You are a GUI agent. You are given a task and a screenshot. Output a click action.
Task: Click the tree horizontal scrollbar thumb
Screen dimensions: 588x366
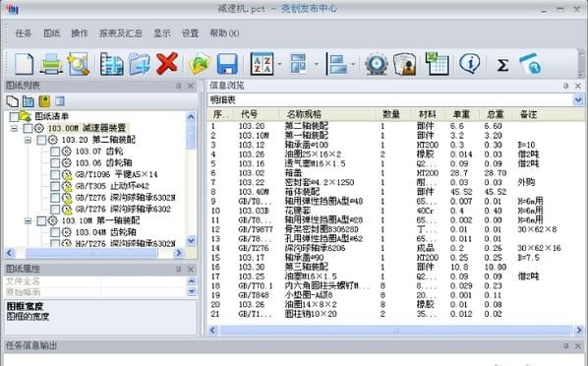click(91, 254)
